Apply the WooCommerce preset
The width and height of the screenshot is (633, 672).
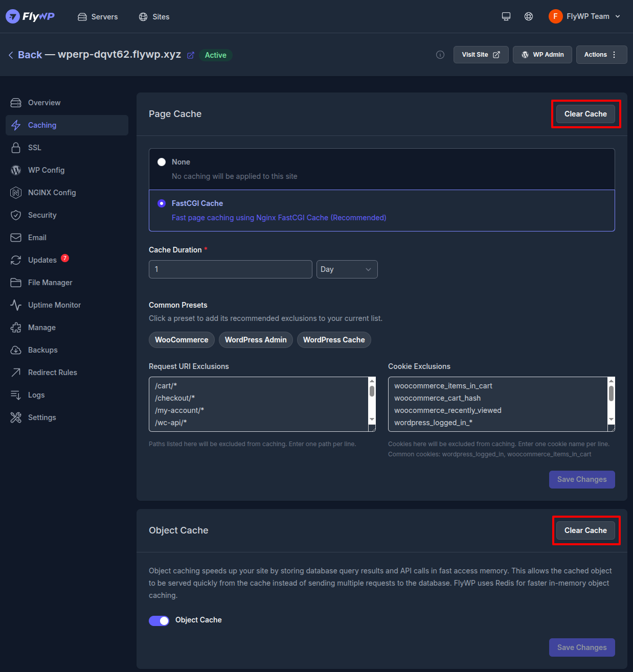click(x=182, y=340)
